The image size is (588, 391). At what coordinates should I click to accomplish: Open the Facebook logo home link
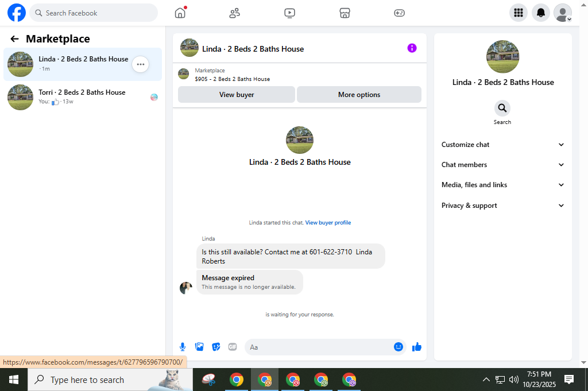(17, 13)
